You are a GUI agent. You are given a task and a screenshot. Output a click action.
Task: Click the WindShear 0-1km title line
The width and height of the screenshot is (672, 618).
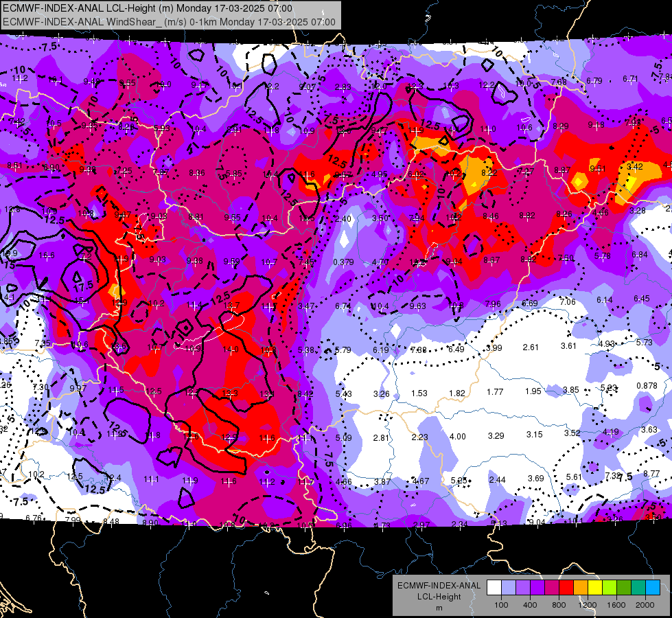(169, 22)
